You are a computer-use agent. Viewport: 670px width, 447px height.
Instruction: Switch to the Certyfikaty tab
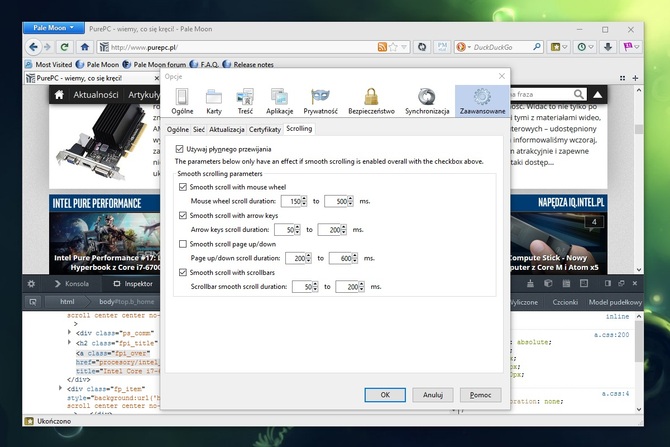(x=264, y=129)
